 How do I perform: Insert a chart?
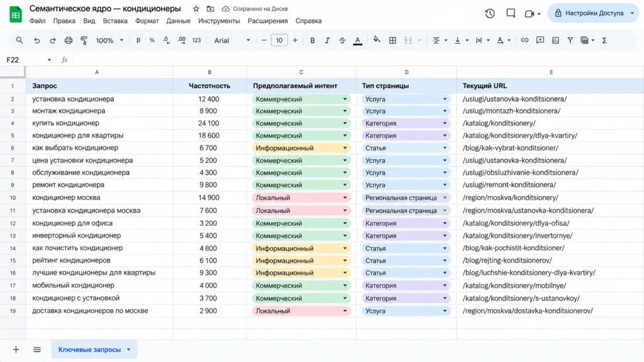pyautogui.click(x=555, y=40)
